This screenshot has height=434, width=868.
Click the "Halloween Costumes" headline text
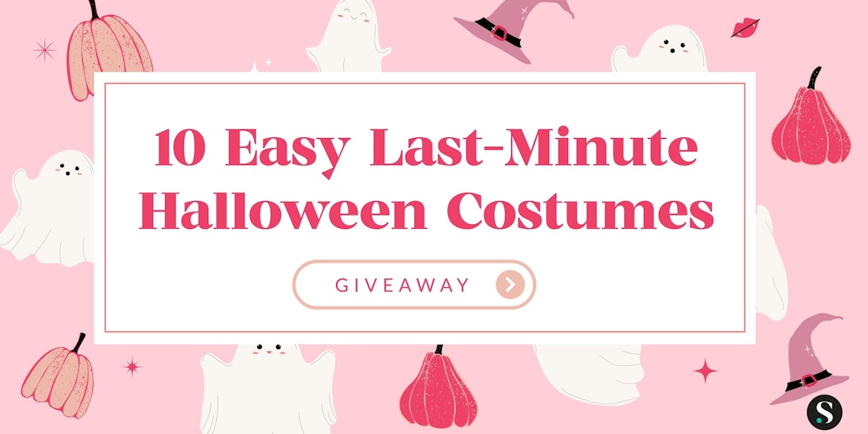[x=425, y=211]
